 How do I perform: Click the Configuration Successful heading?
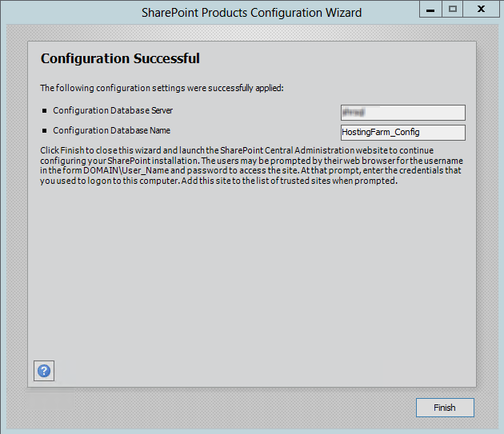click(120, 58)
